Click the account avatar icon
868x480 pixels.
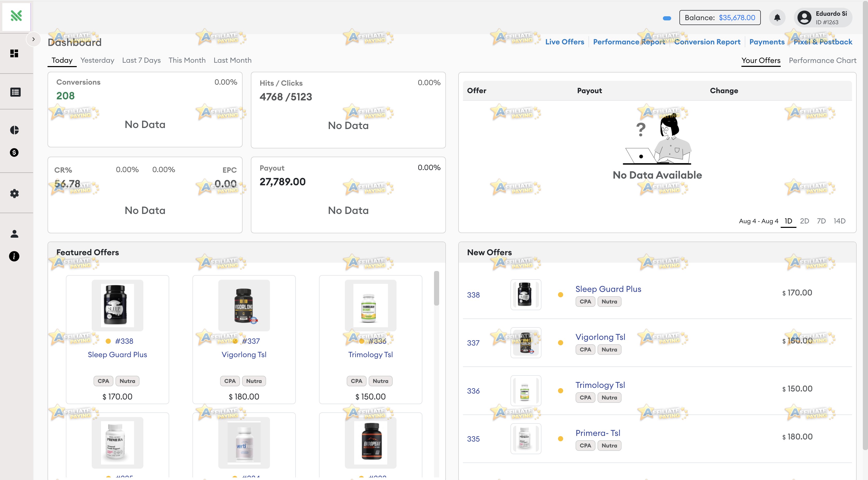coord(804,18)
